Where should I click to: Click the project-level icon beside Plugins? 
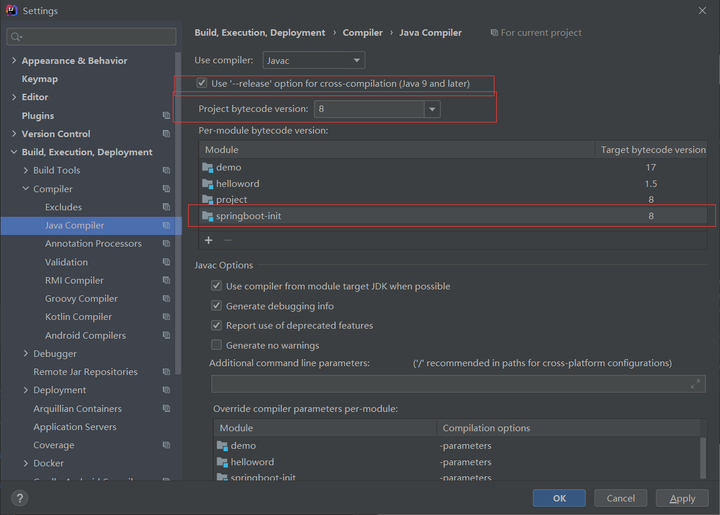tap(166, 116)
